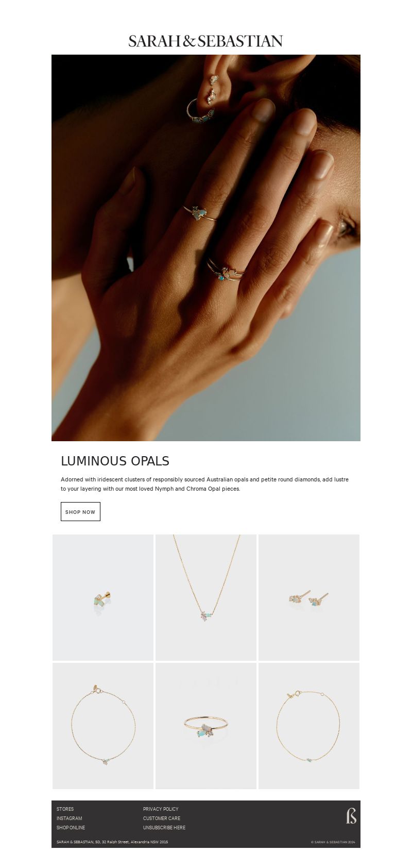The width and height of the screenshot is (412, 868).
Task: Open the pair of opal stud earrings product
Action: [309, 598]
